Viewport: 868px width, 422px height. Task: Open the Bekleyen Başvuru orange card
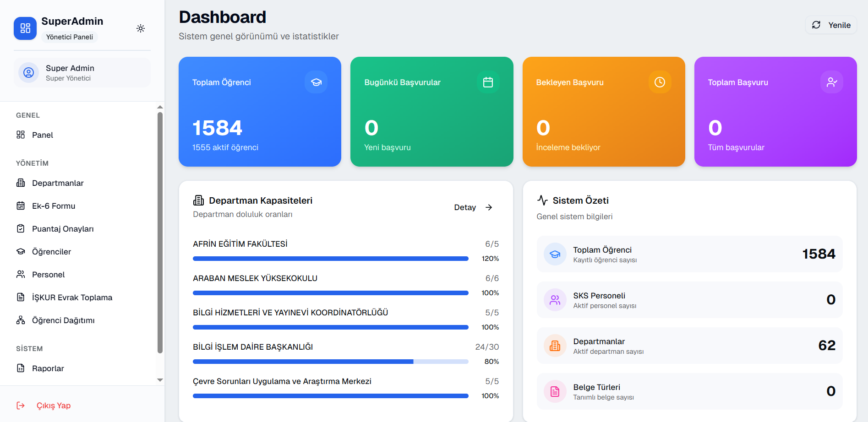(x=604, y=112)
